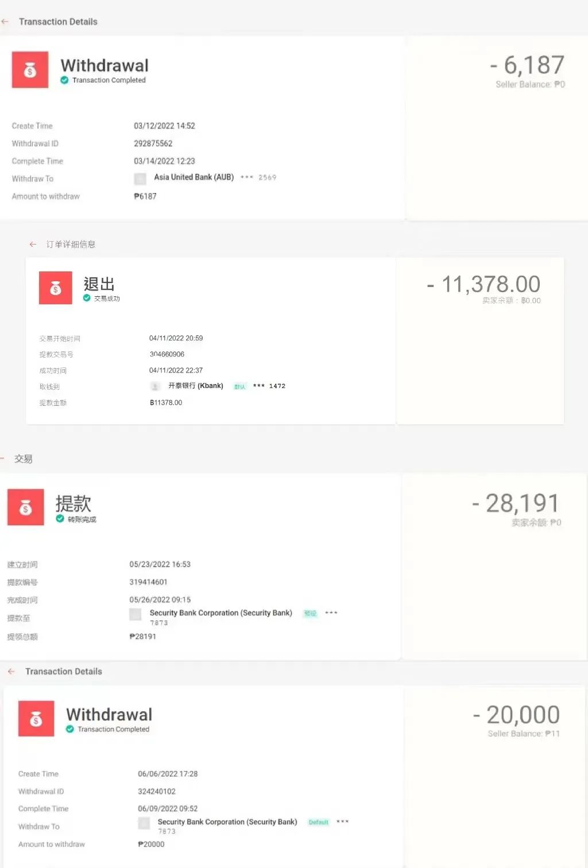Toggle the 转账完成 checkmark on 提款 card
This screenshot has width=588, height=868.
click(x=60, y=519)
